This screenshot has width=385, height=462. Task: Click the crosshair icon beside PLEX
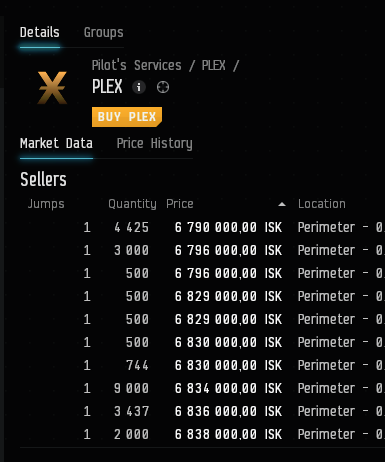pyautogui.click(x=163, y=87)
